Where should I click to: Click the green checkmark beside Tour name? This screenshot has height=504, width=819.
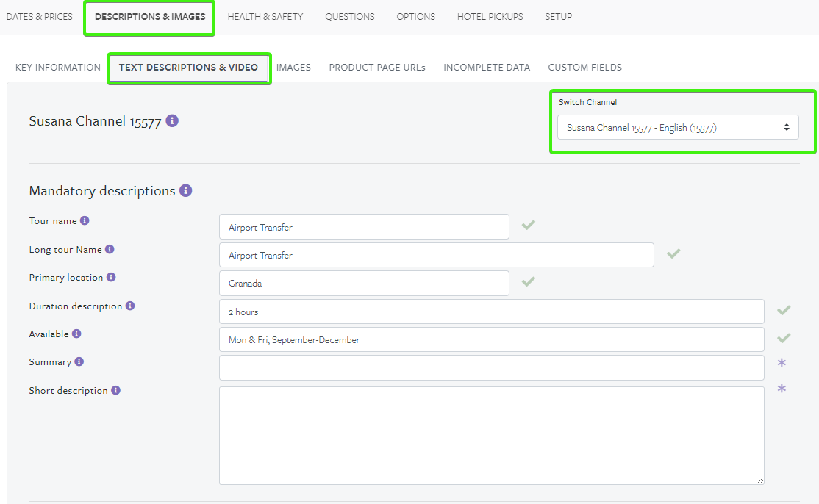point(528,225)
